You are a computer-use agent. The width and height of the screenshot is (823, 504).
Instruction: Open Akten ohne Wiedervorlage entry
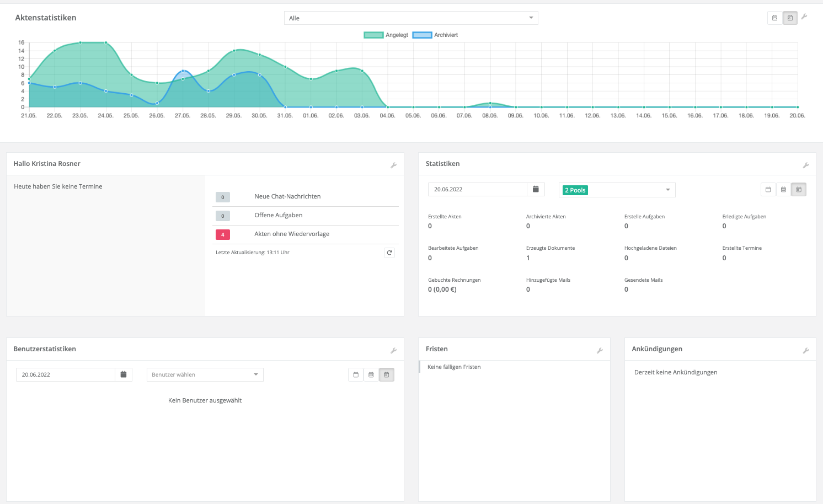[292, 234]
